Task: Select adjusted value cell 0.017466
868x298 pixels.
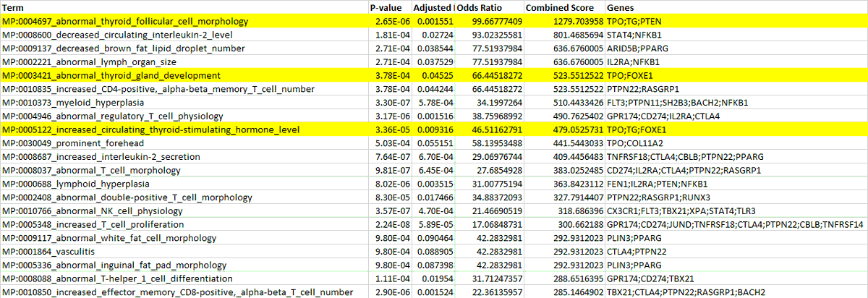Action: coord(433,197)
